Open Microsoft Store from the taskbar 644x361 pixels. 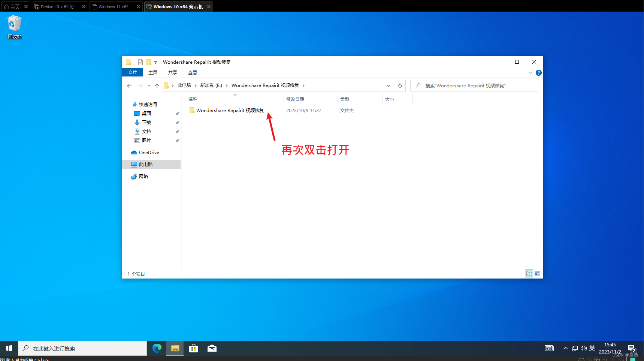pos(193,348)
